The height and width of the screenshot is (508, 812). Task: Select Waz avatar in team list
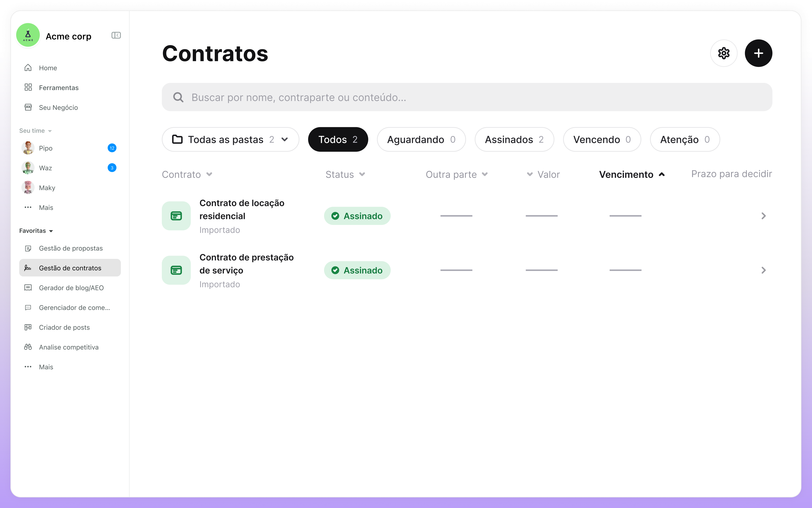(x=28, y=168)
